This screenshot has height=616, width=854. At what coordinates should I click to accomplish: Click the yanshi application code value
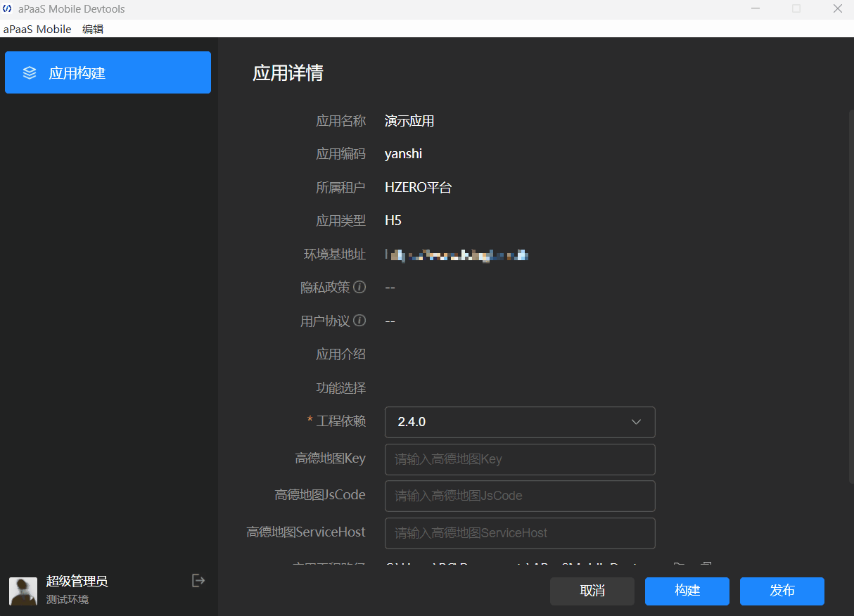click(404, 154)
